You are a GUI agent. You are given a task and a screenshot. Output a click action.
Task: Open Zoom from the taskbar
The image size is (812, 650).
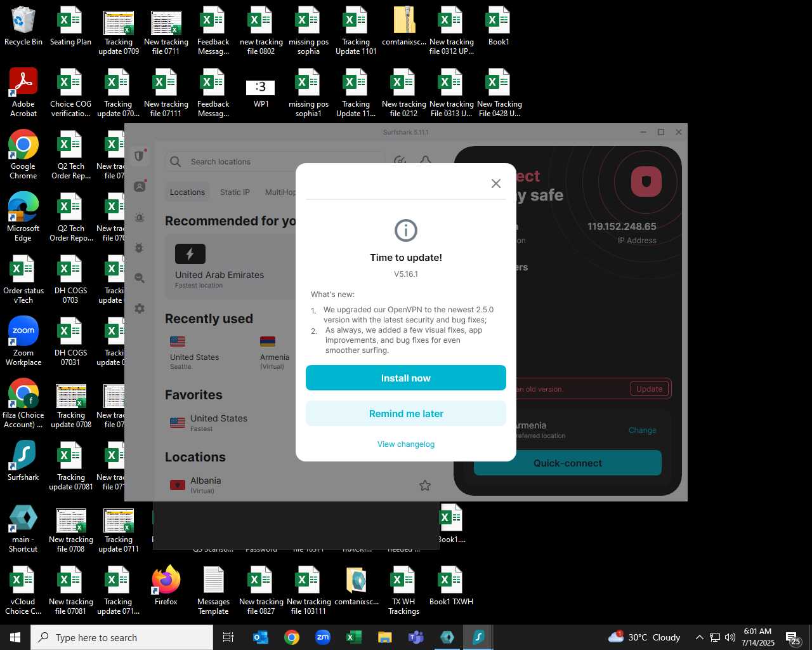(323, 637)
